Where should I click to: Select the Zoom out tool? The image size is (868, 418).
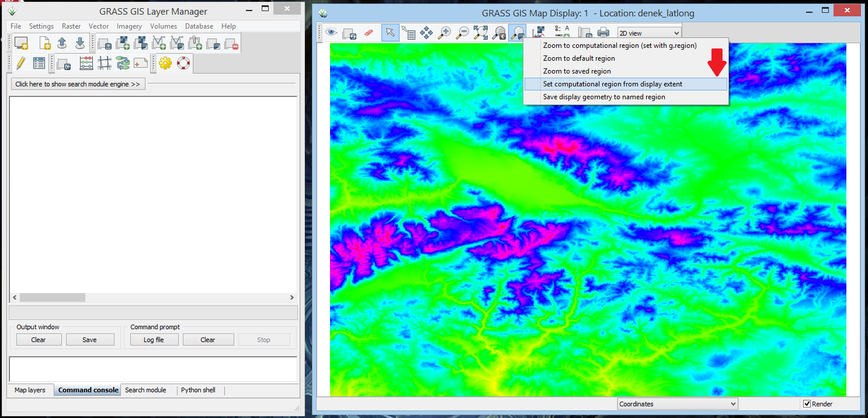click(x=463, y=33)
